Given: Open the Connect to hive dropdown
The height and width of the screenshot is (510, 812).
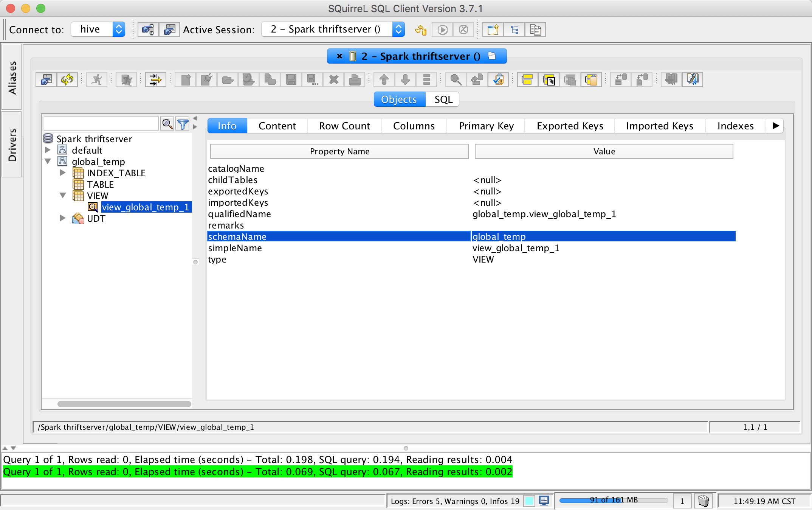Looking at the screenshot, I should (98, 30).
